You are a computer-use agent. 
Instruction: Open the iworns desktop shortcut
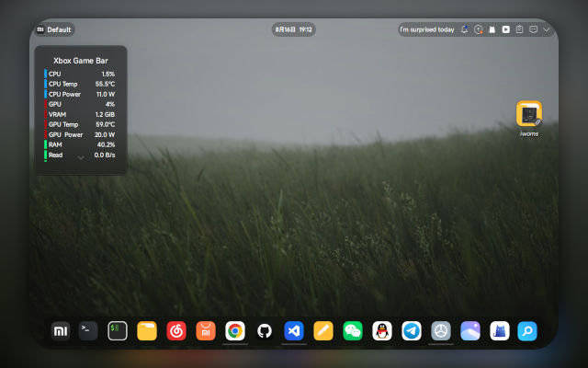tap(529, 119)
